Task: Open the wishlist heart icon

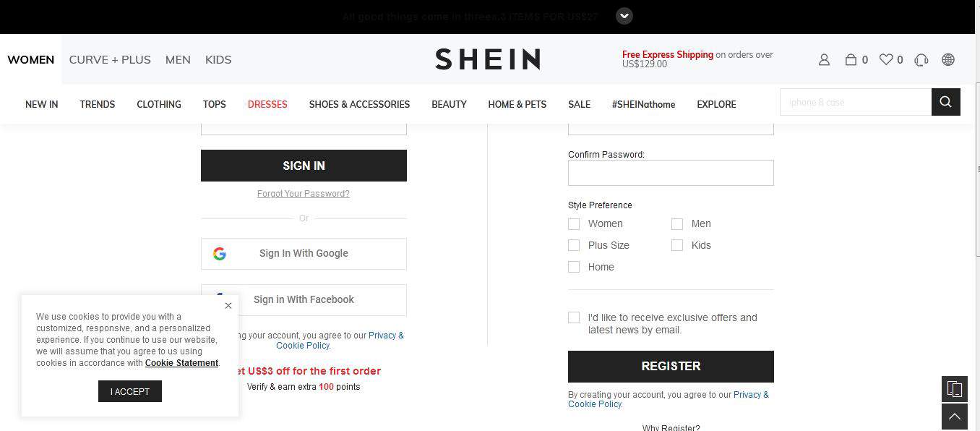Action: click(x=886, y=60)
